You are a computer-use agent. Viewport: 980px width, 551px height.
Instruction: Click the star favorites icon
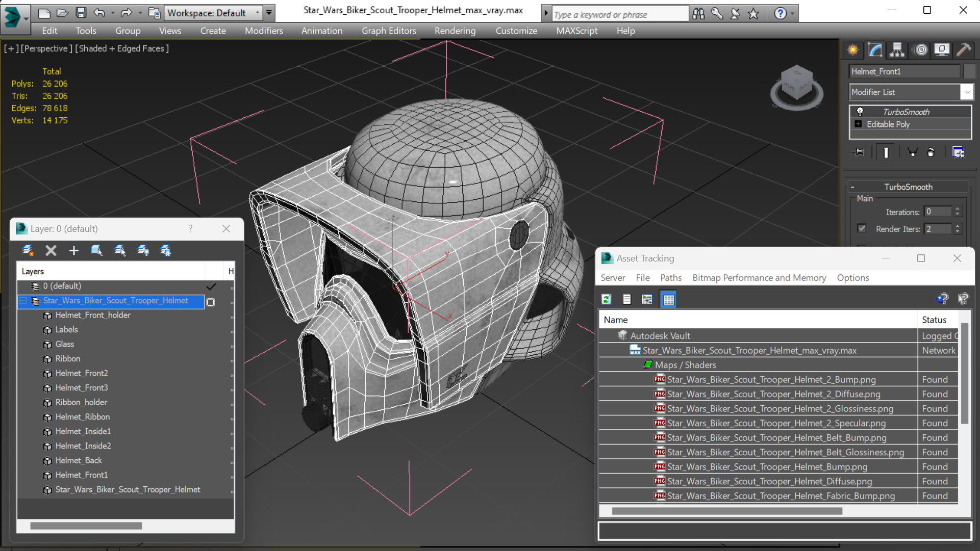[753, 14]
